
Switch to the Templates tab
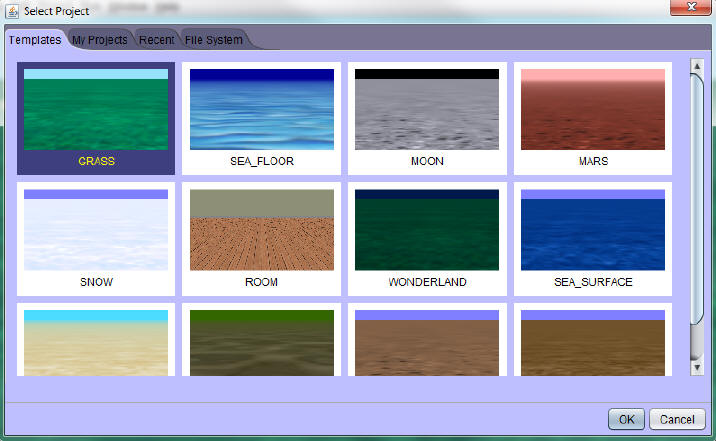click(35, 40)
